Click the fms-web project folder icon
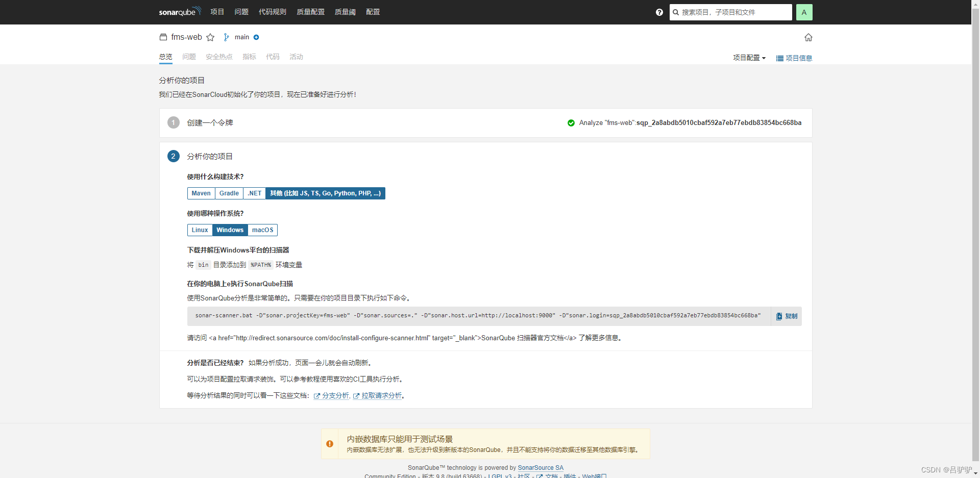The width and height of the screenshot is (980, 478). [163, 37]
